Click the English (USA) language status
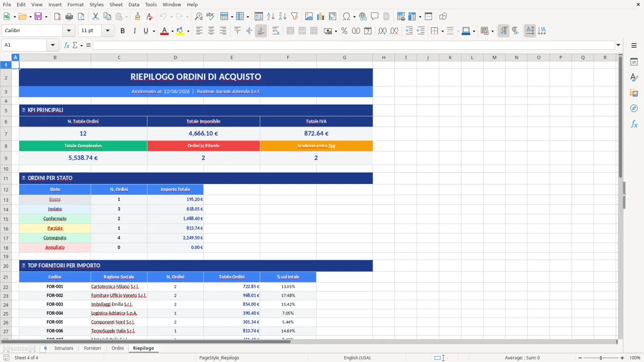The height and width of the screenshot is (362, 644). (357, 358)
